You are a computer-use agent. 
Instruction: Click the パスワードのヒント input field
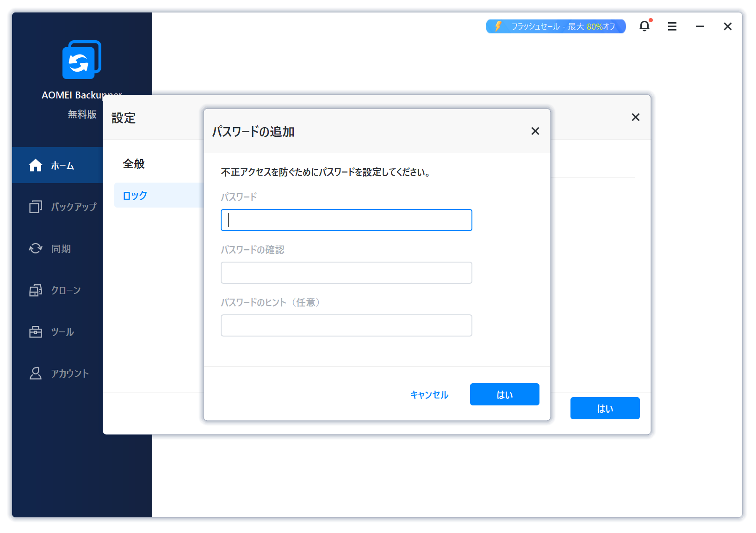click(346, 325)
